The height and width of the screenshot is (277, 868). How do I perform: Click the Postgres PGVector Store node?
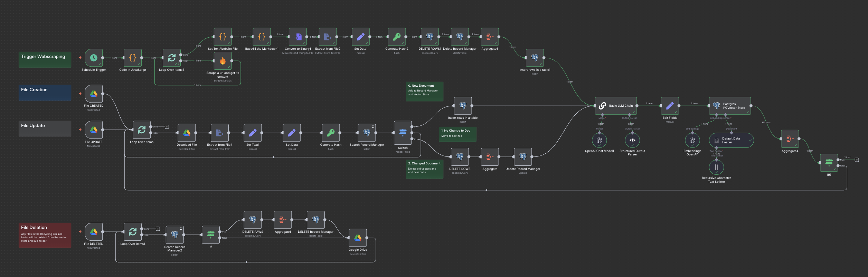pyautogui.click(x=730, y=106)
